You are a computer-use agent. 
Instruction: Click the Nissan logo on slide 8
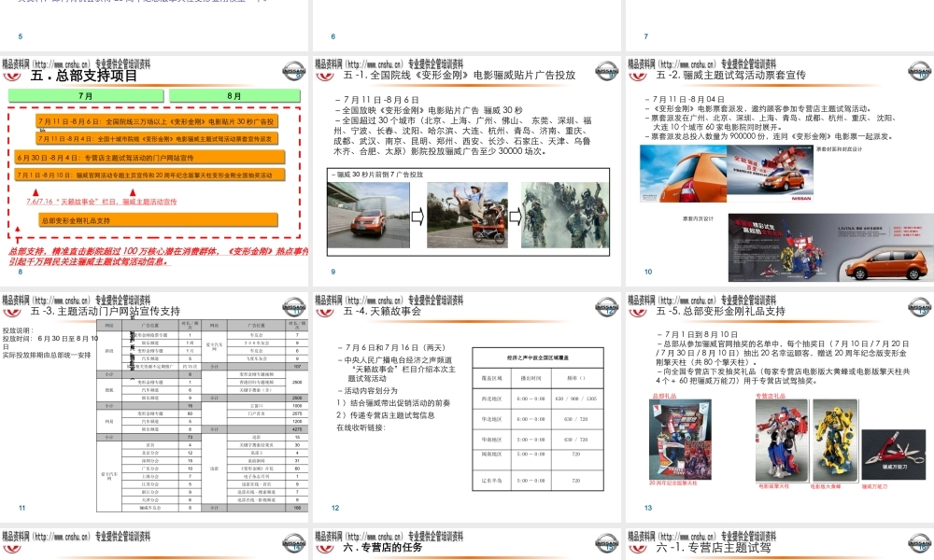pyautogui.click(x=293, y=71)
